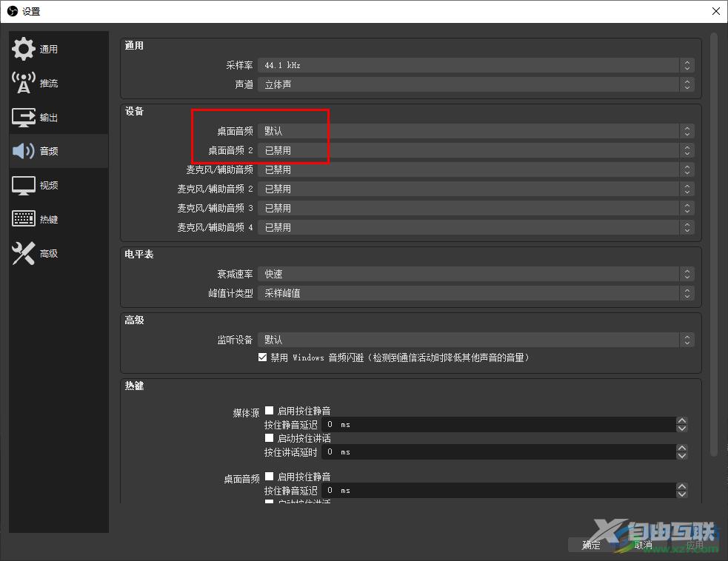
Task: Click the 电平表 section title
Action: 138,255
